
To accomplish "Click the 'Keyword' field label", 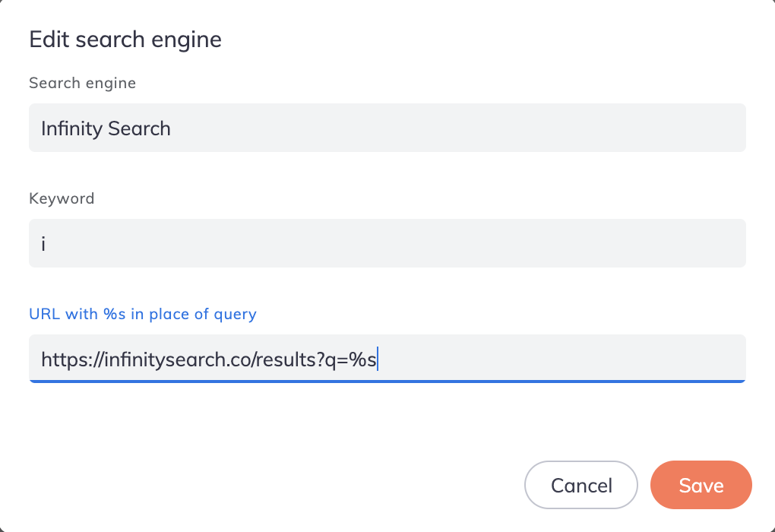I will click(62, 198).
